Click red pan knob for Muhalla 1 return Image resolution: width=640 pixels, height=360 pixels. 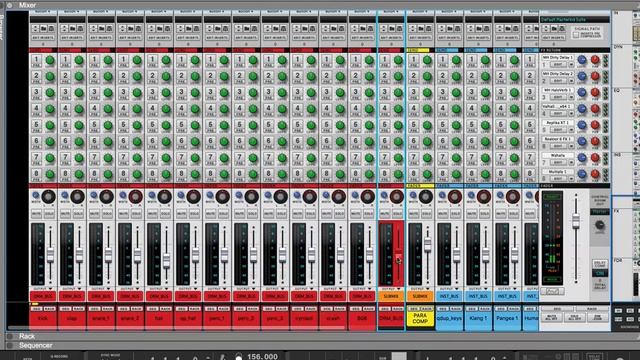click(595, 174)
